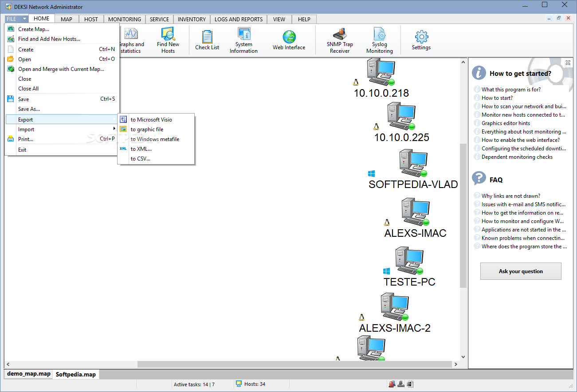Export map to graphic file
The height and width of the screenshot is (392, 577).
tap(156, 129)
